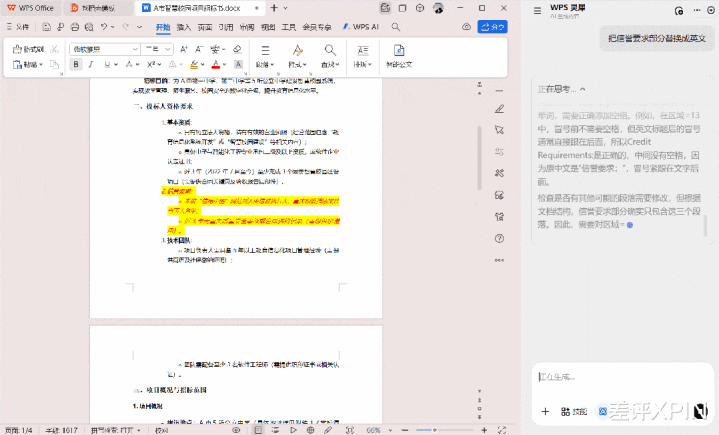Click the search magnifier beside WPS AI
719x435 pixels.
point(396,27)
